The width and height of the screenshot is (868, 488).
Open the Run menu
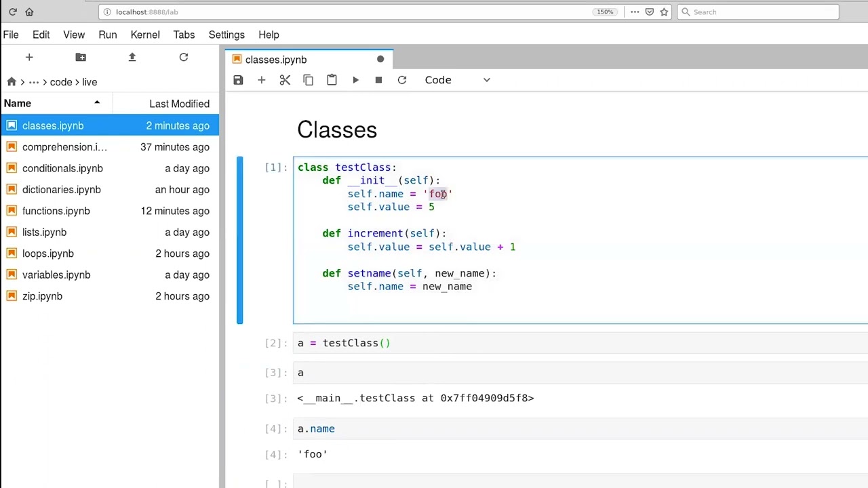[x=108, y=35]
